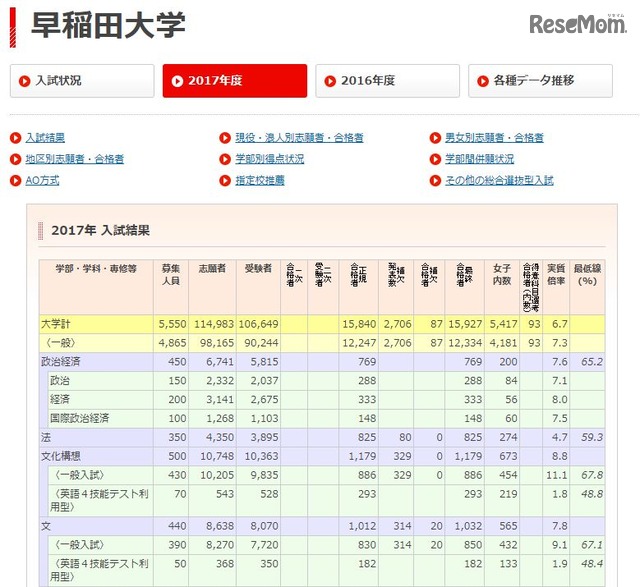Click red arrow bullet beside AO方式
The width and height of the screenshot is (640, 587).
pos(16,180)
